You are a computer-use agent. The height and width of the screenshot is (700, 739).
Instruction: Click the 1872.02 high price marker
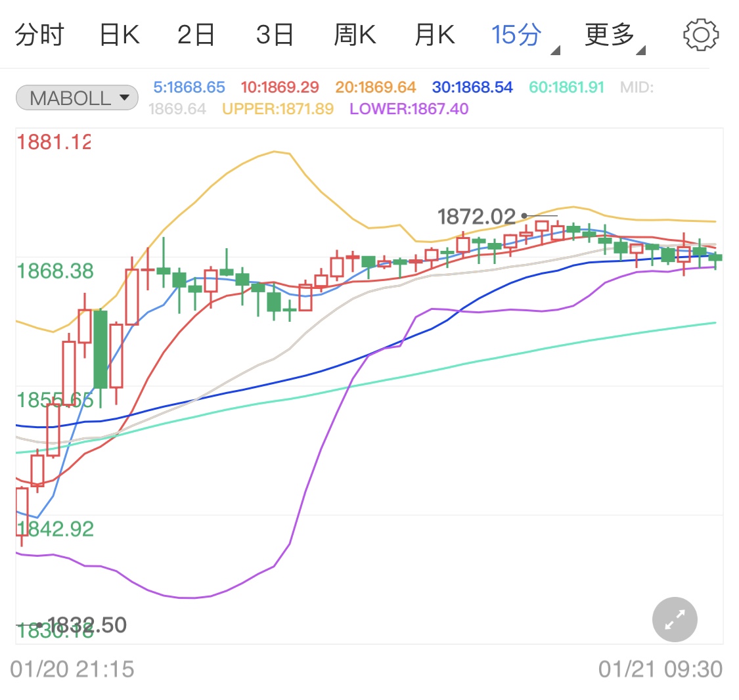[x=476, y=217]
